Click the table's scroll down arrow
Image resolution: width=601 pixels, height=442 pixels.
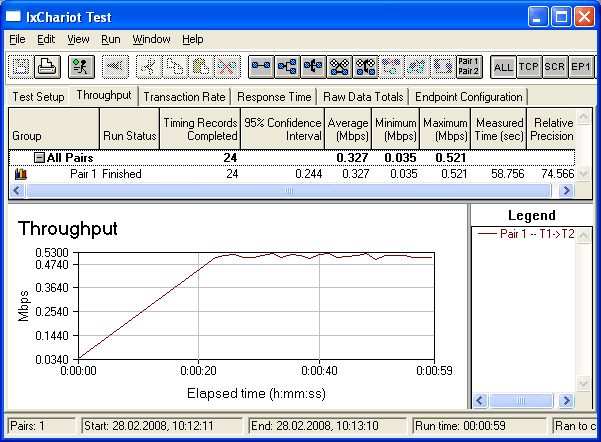click(x=583, y=174)
